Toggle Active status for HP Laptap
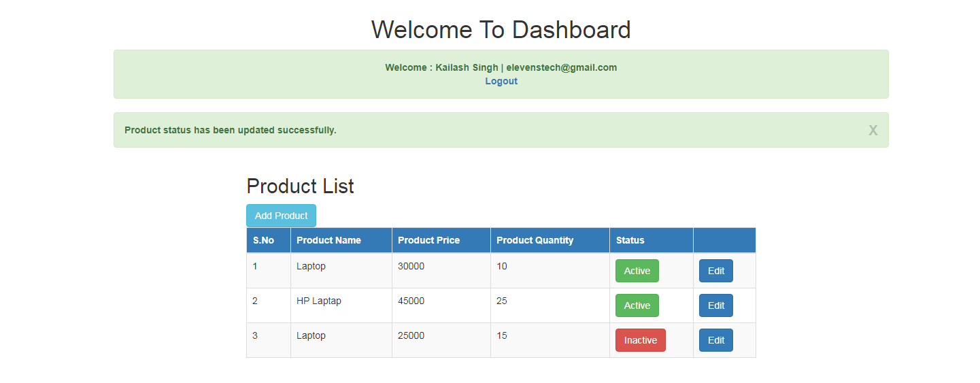This screenshot has height=383, width=980. 637,305
